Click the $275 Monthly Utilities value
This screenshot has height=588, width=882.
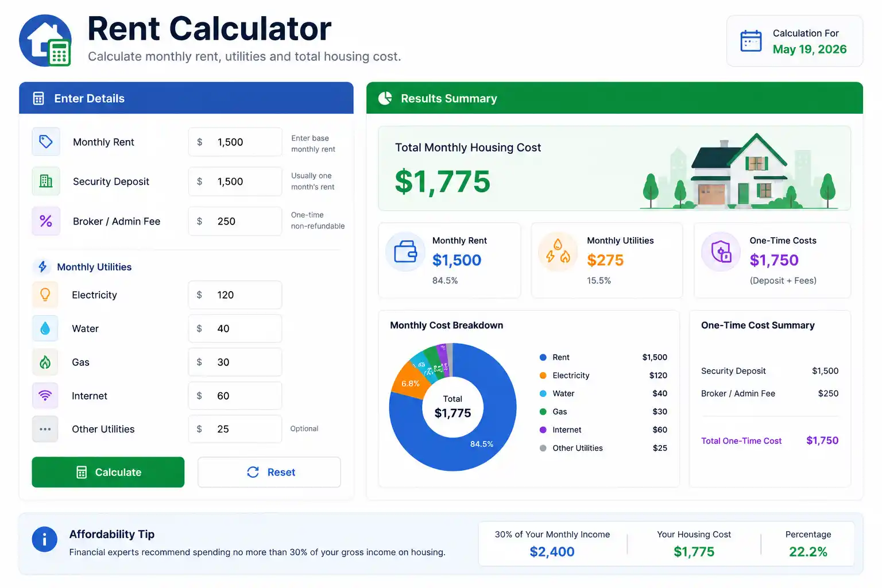pyautogui.click(x=605, y=260)
